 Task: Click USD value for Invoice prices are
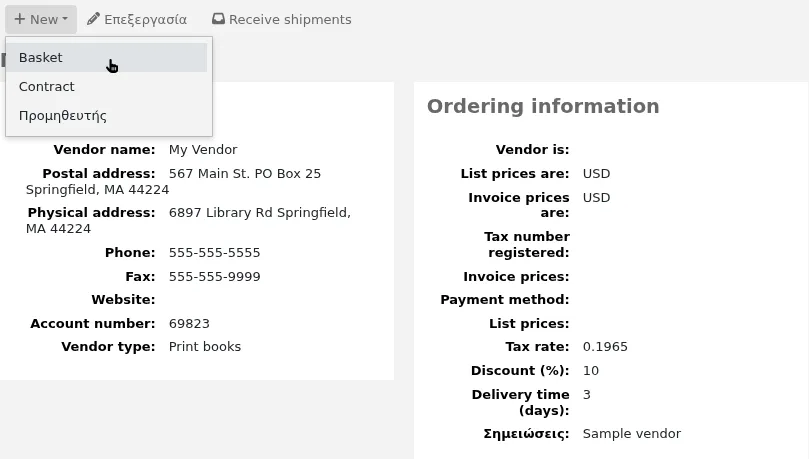click(596, 198)
